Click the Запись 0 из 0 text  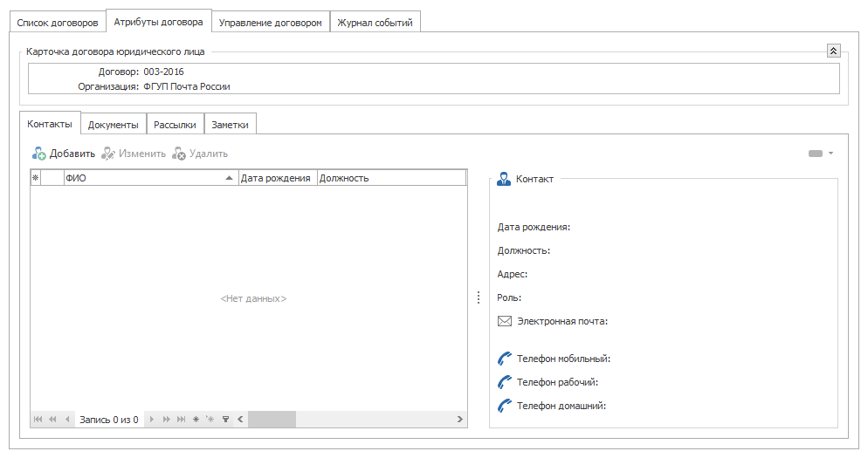pyautogui.click(x=109, y=420)
